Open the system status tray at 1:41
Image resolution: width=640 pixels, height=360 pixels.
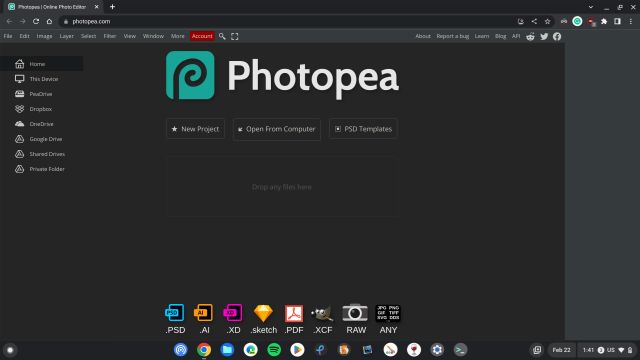point(607,350)
